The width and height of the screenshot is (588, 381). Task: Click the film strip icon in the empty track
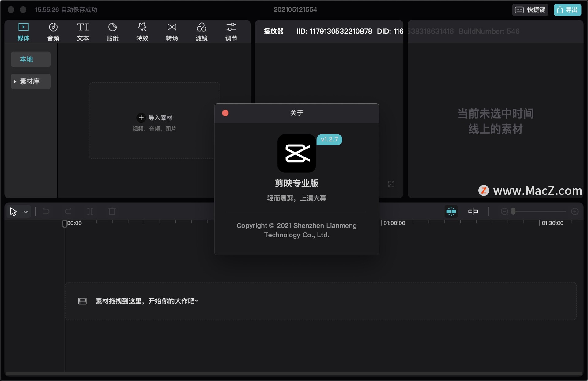point(82,301)
